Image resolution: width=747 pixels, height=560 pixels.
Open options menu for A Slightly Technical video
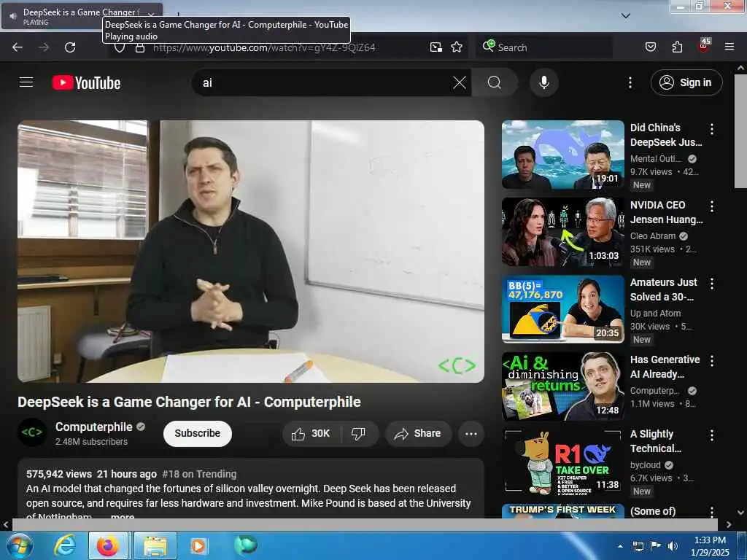(712, 435)
